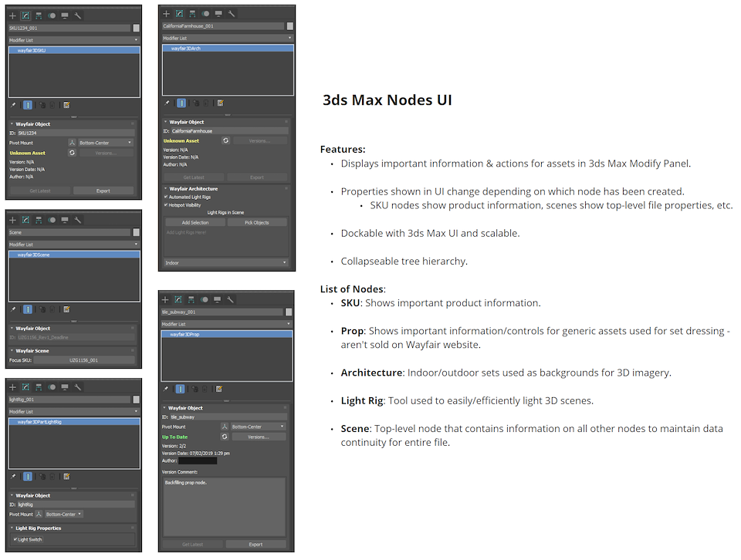741x560 pixels.
Task: Pin the modifier stack under wayfair3DSKU
Action: pos(14,105)
